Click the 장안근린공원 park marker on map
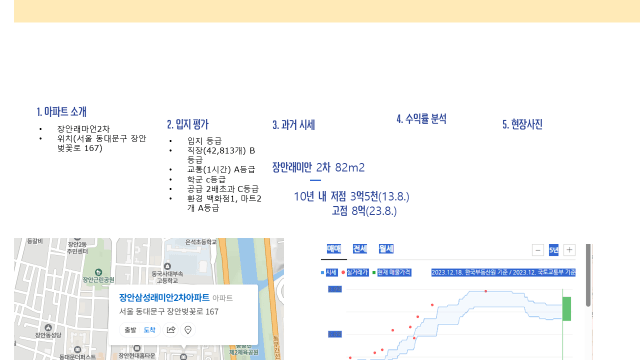The width and height of the screenshot is (640, 360). 98,272
